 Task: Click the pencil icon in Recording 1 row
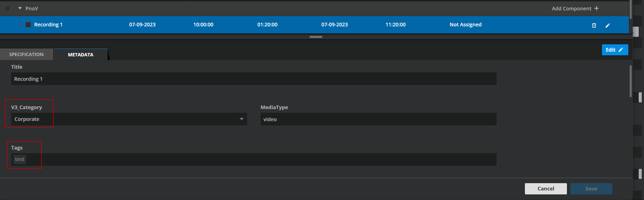(x=608, y=26)
